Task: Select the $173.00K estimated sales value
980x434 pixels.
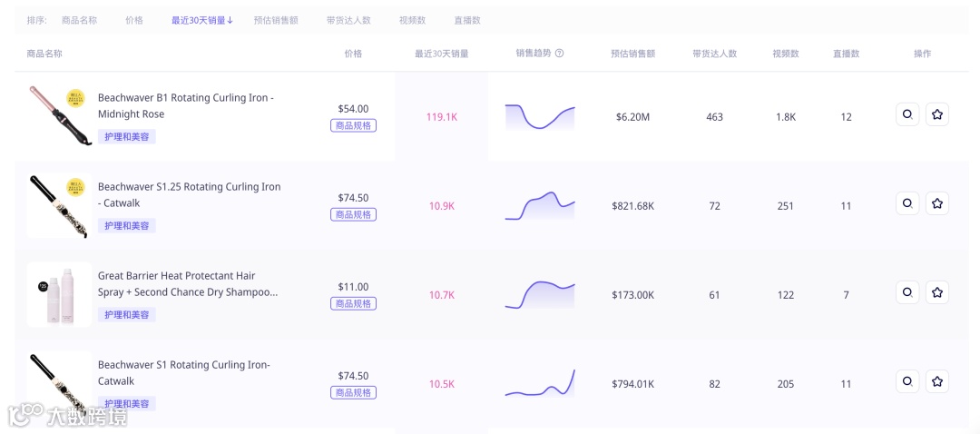Action: [632, 295]
